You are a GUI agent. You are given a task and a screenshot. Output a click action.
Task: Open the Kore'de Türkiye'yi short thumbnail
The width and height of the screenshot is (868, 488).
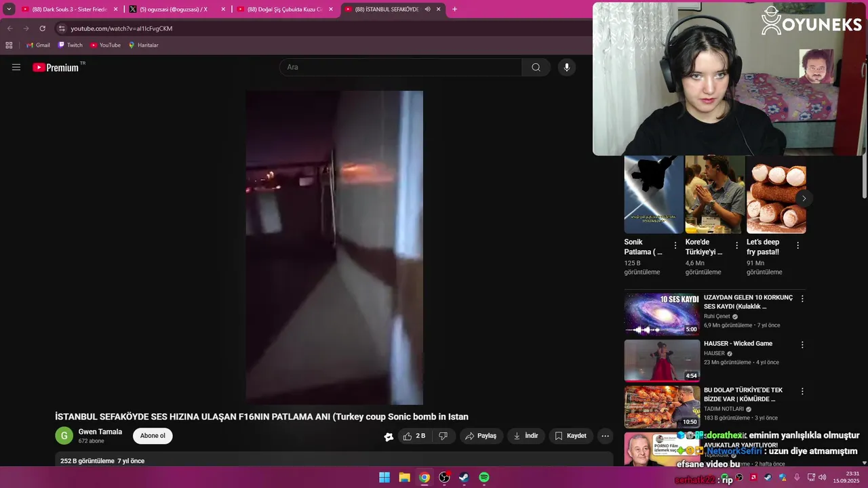point(715,195)
